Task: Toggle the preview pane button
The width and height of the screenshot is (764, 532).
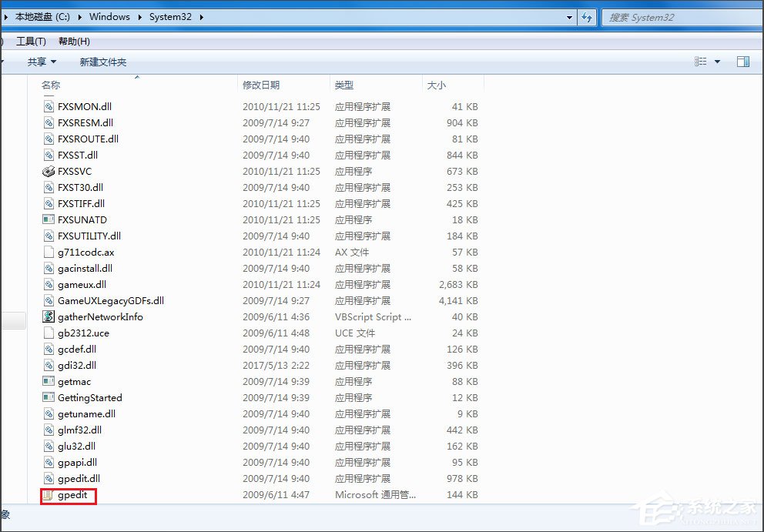Action: pos(742,61)
